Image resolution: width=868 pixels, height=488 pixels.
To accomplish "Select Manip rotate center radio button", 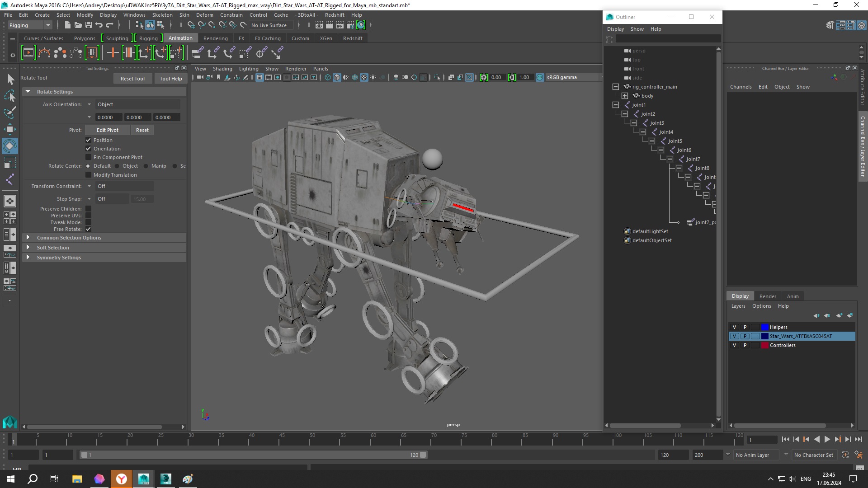I will (146, 166).
